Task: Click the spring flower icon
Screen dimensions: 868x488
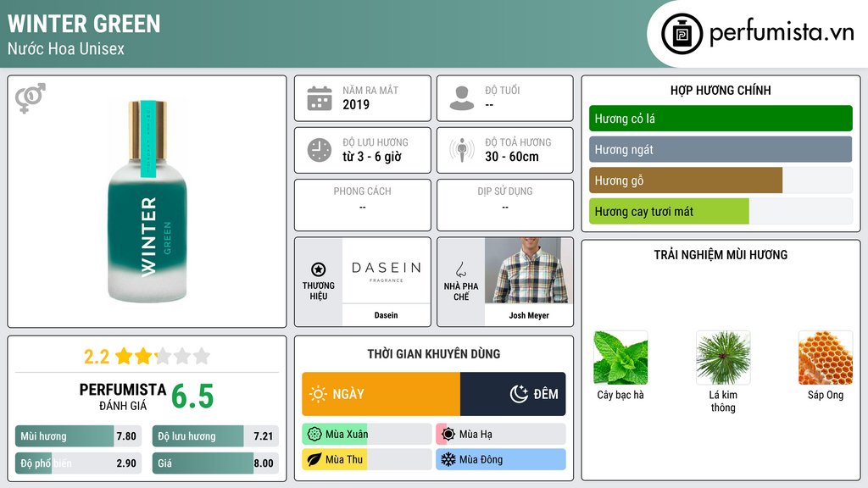Action: point(314,435)
